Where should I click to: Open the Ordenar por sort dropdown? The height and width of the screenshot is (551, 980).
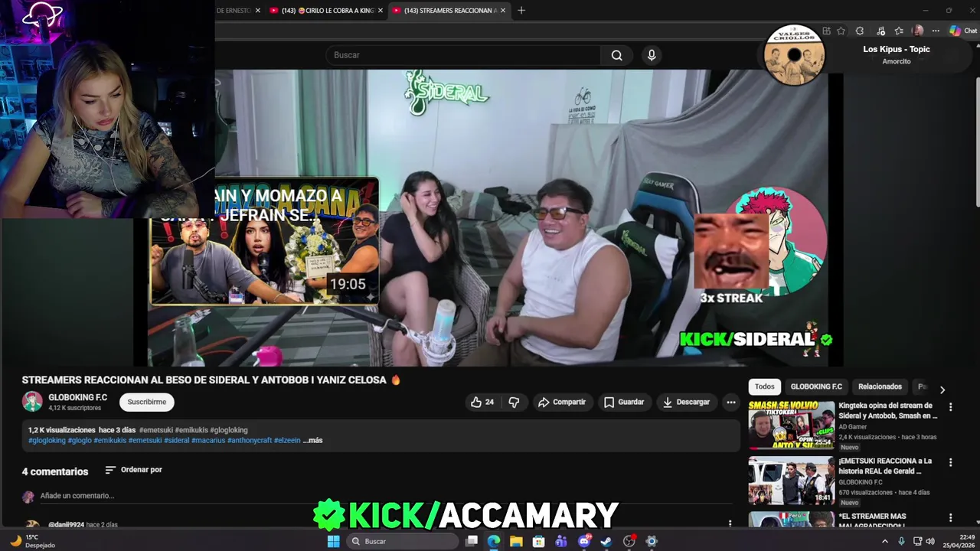133,470
